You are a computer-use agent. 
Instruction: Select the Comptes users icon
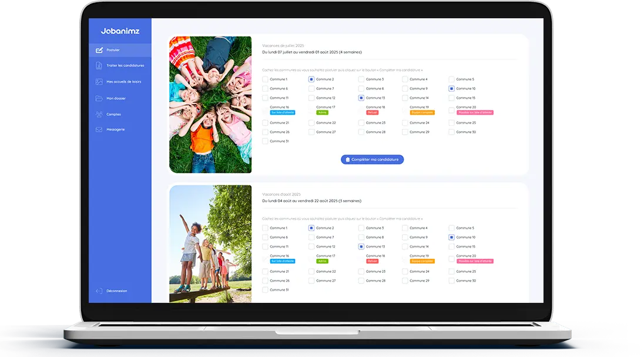99,114
